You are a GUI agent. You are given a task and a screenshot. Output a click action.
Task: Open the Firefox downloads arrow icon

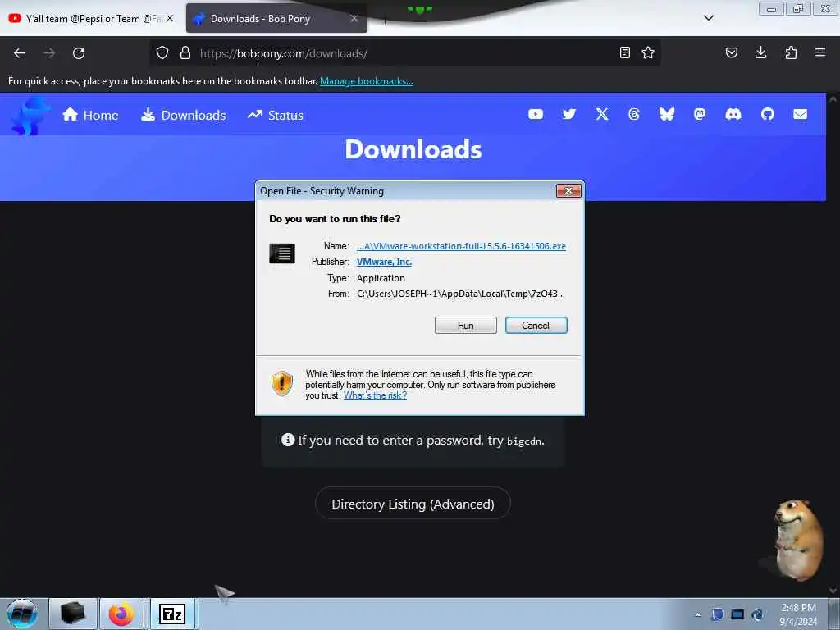pyautogui.click(x=760, y=52)
